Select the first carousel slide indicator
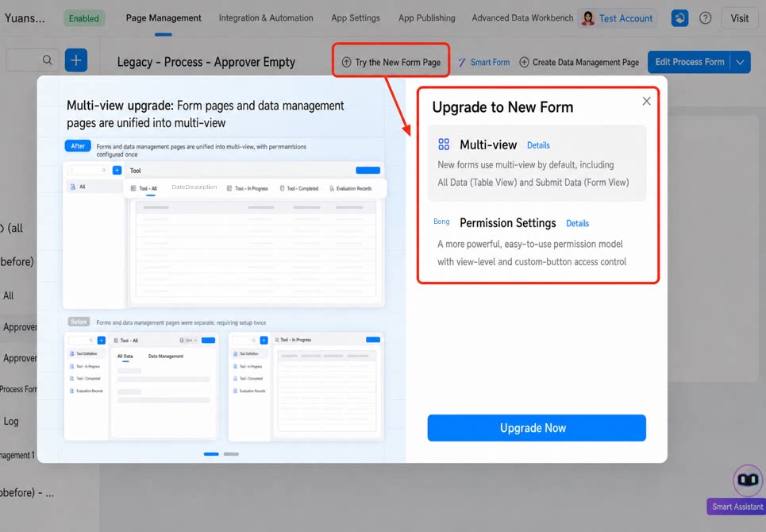Viewport: 766px width, 532px height. click(211, 454)
